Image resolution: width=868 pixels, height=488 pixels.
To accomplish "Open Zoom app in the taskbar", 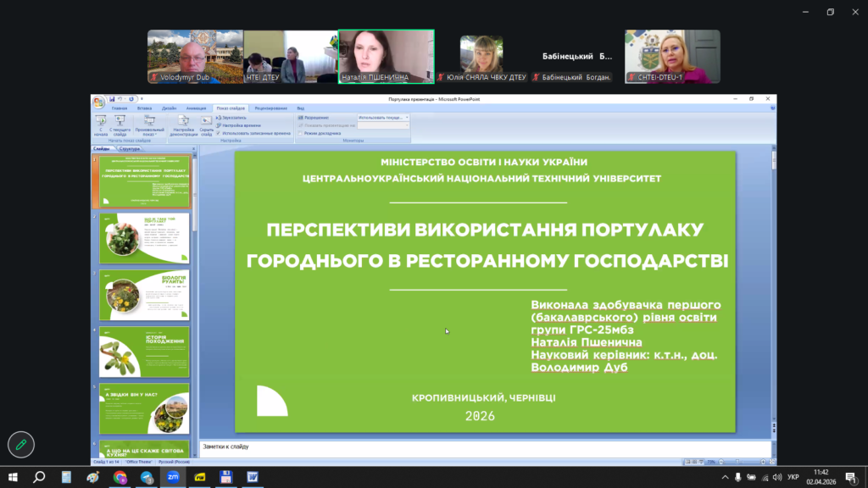I will click(173, 477).
